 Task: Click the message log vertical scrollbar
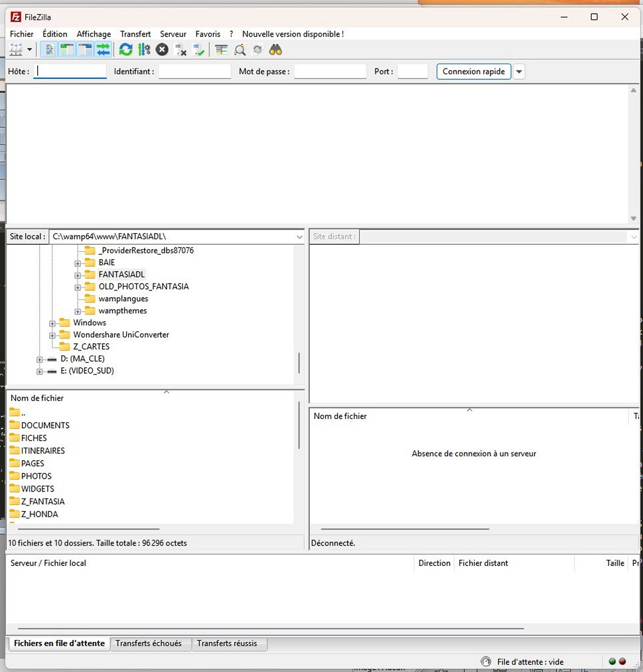coord(633,154)
